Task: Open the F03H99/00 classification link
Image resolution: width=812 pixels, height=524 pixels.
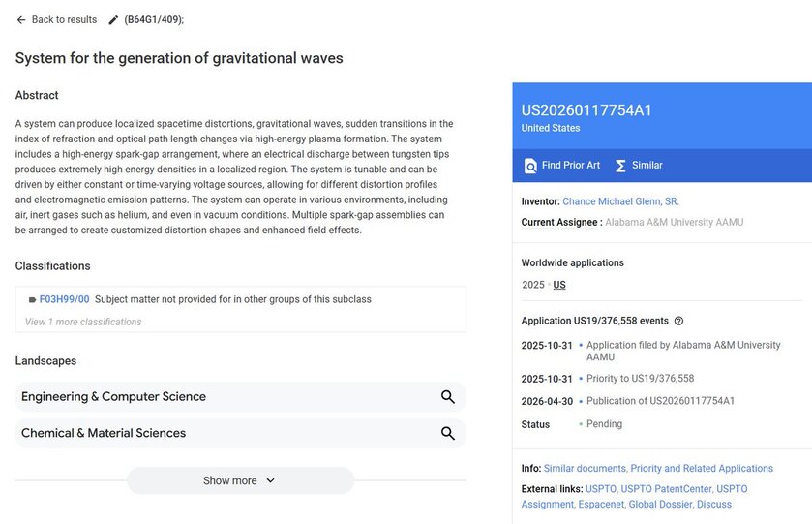Action: click(x=64, y=299)
